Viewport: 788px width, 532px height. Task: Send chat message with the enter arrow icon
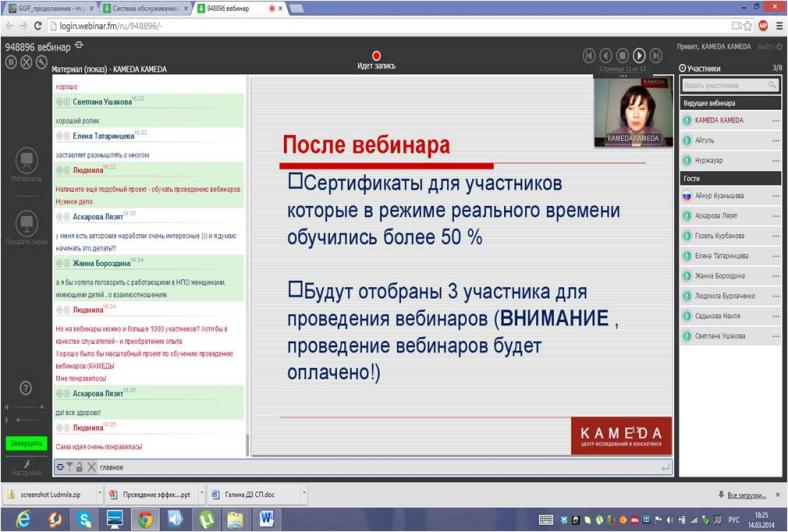[666, 468]
